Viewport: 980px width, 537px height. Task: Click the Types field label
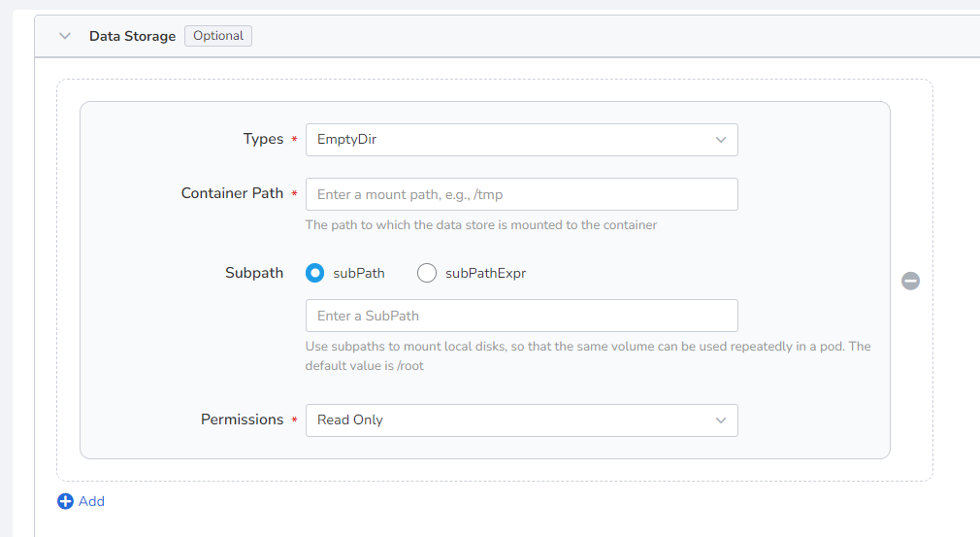pos(263,140)
